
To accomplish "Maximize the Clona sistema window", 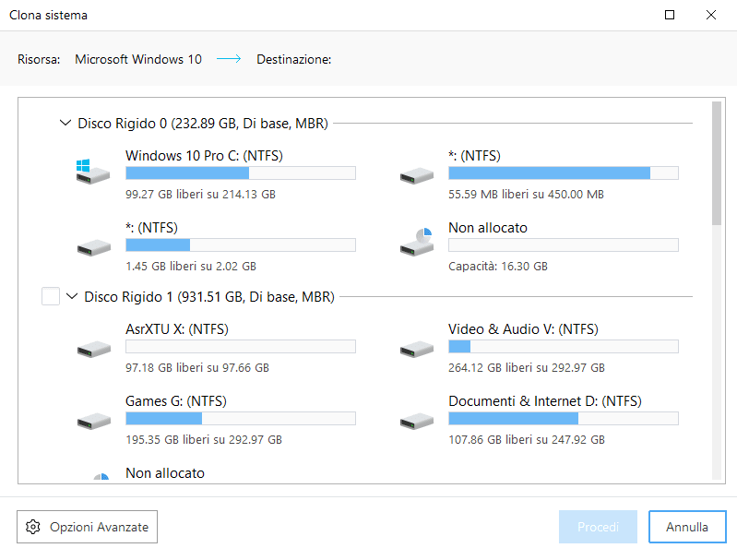I will [670, 15].
